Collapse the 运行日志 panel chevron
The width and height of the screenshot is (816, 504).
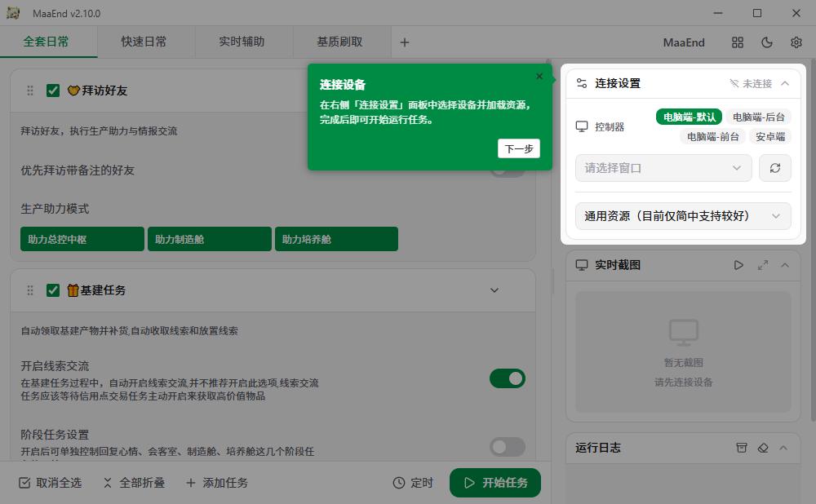(x=783, y=447)
